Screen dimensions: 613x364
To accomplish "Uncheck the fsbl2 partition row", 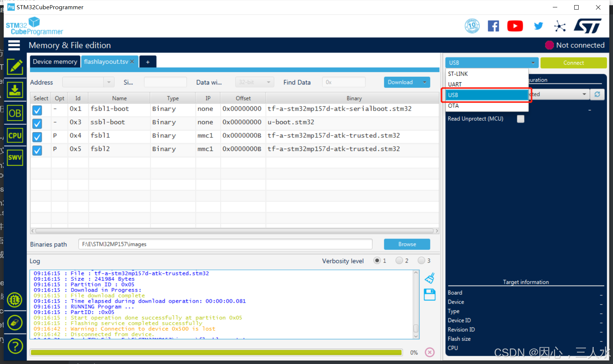I will (x=37, y=150).
